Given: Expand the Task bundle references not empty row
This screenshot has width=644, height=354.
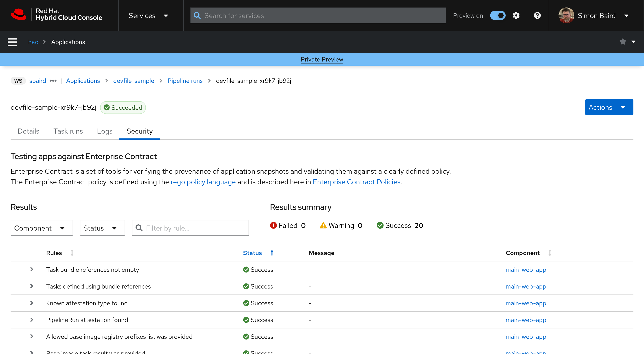Looking at the screenshot, I should point(32,270).
